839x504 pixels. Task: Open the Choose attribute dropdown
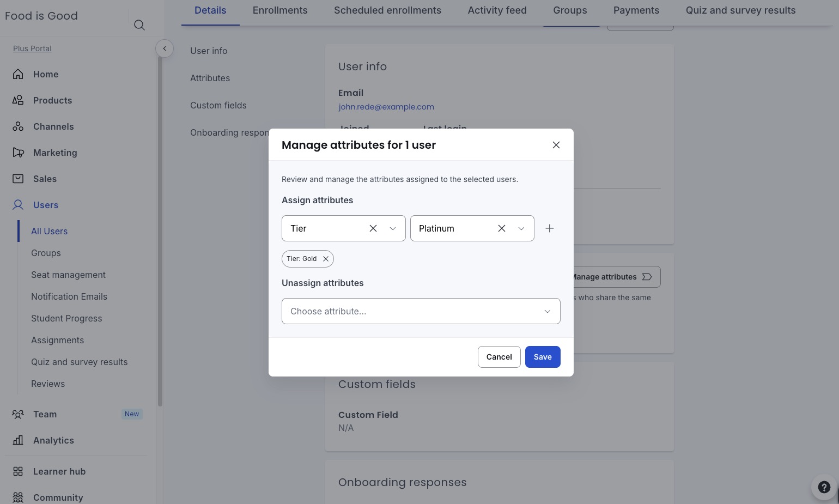point(421,311)
